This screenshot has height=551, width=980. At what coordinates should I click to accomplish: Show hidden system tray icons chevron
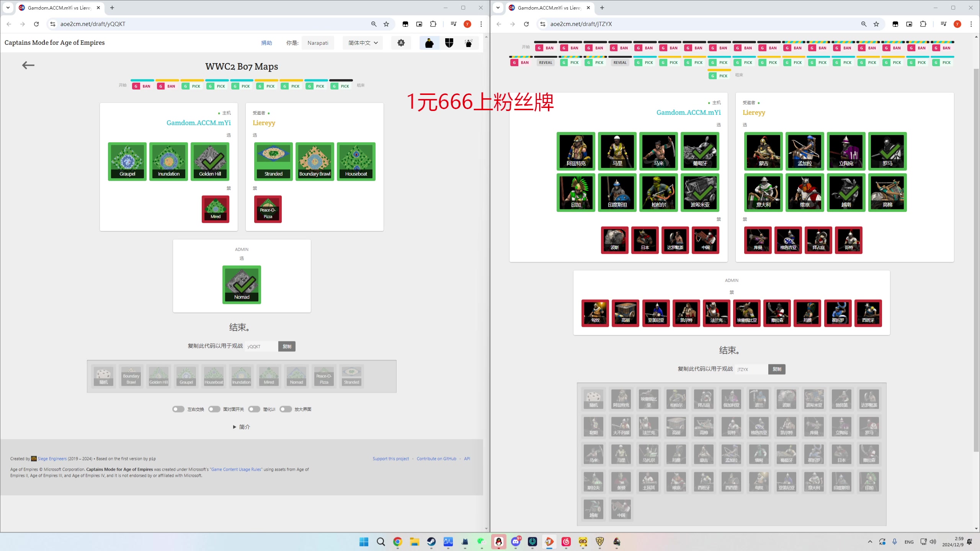pos(870,541)
